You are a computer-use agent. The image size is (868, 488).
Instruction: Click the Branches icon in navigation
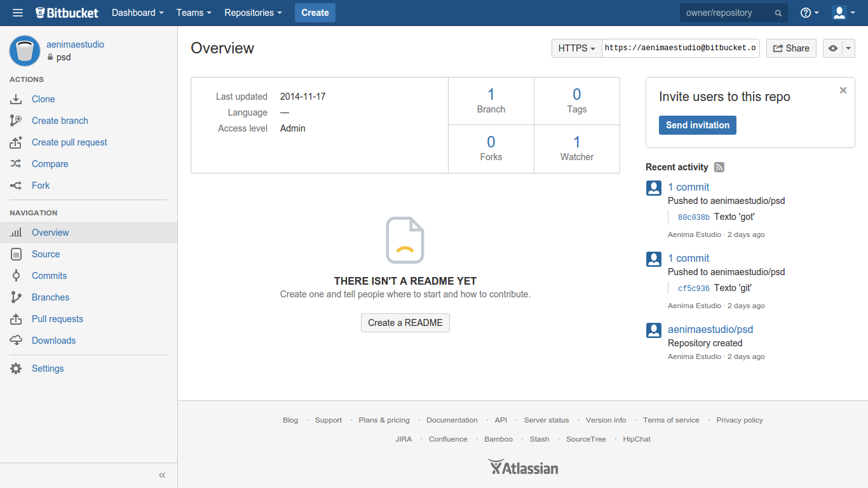(x=17, y=297)
